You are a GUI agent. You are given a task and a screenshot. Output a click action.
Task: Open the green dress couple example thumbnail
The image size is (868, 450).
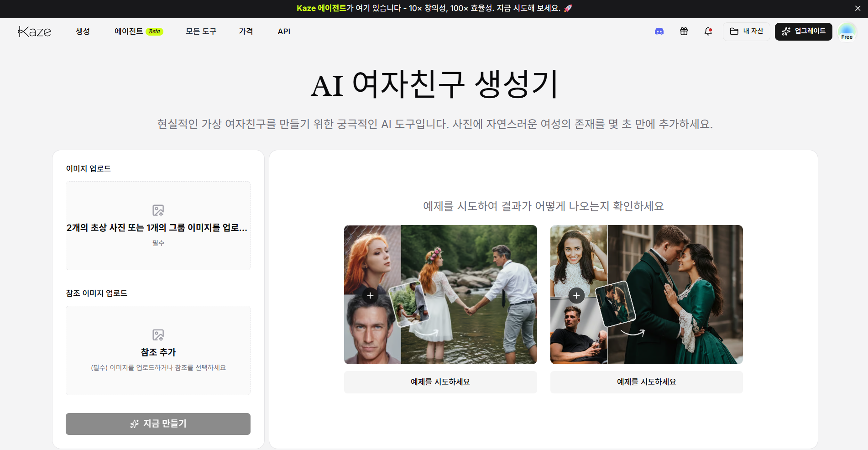[647, 294]
